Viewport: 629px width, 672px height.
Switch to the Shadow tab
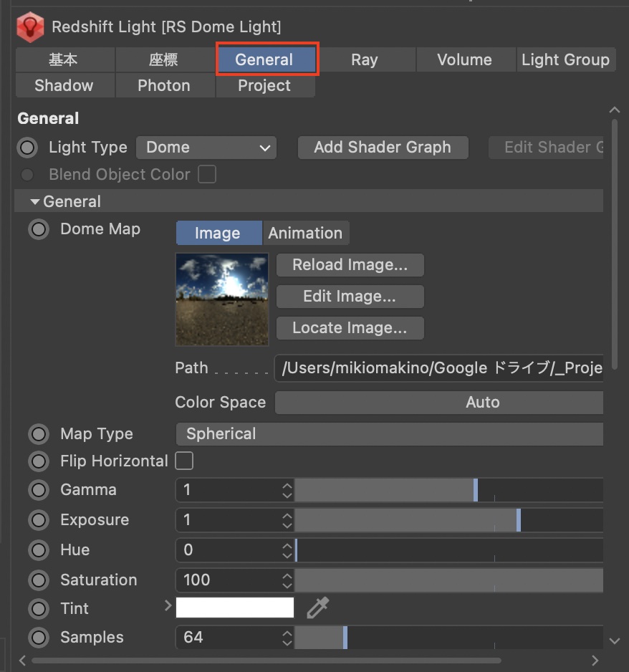point(64,86)
